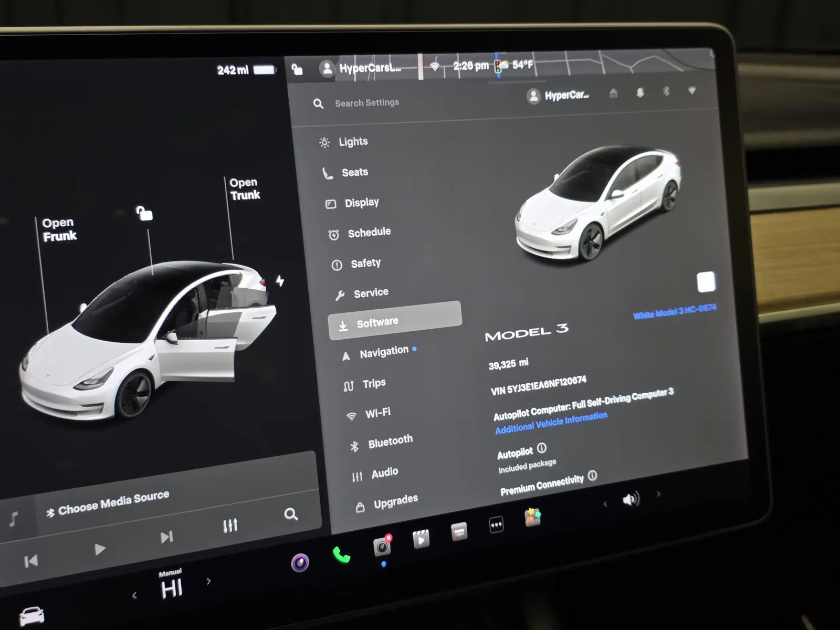Search media with magnifier icon
The height and width of the screenshot is (630, 840).
tap(291, 514)
